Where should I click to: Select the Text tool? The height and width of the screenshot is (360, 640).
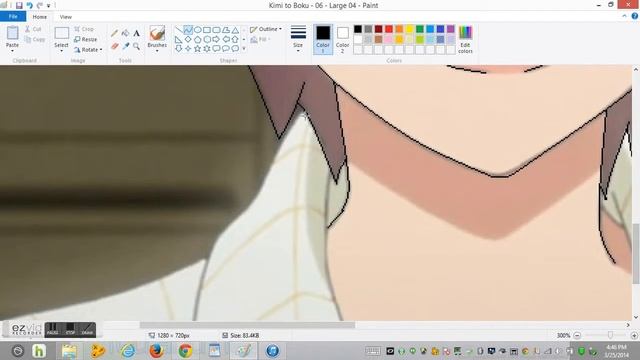point(136,33)
